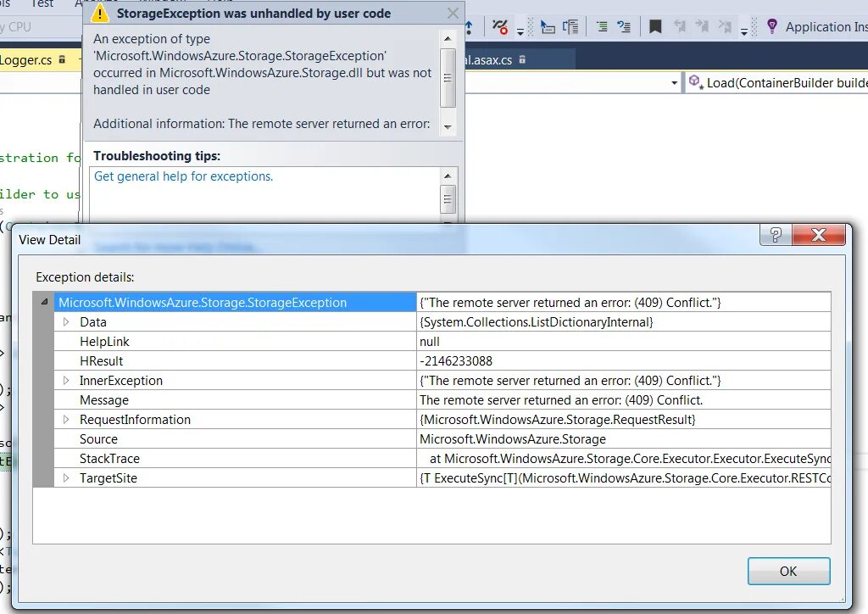Expand the Data row
The width and height of the screenshot is (868, 614).
pos(66,321)
